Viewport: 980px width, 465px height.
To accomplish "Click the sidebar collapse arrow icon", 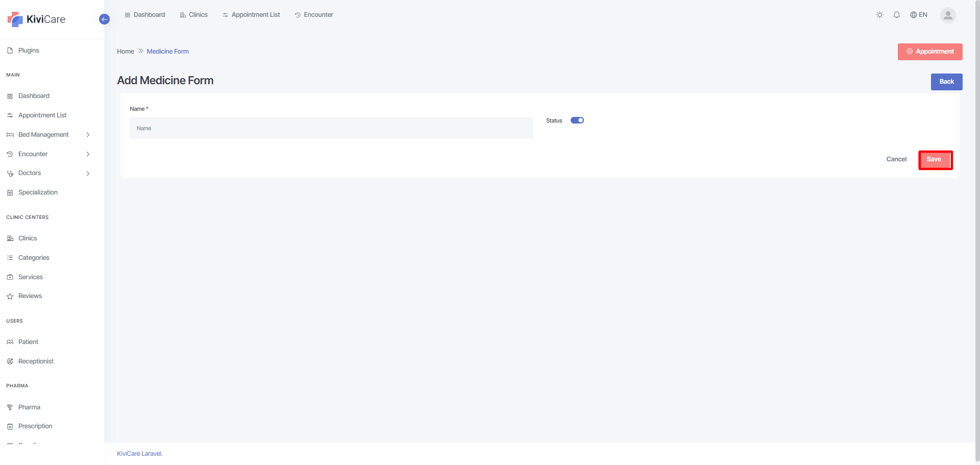I will point(104,19).
